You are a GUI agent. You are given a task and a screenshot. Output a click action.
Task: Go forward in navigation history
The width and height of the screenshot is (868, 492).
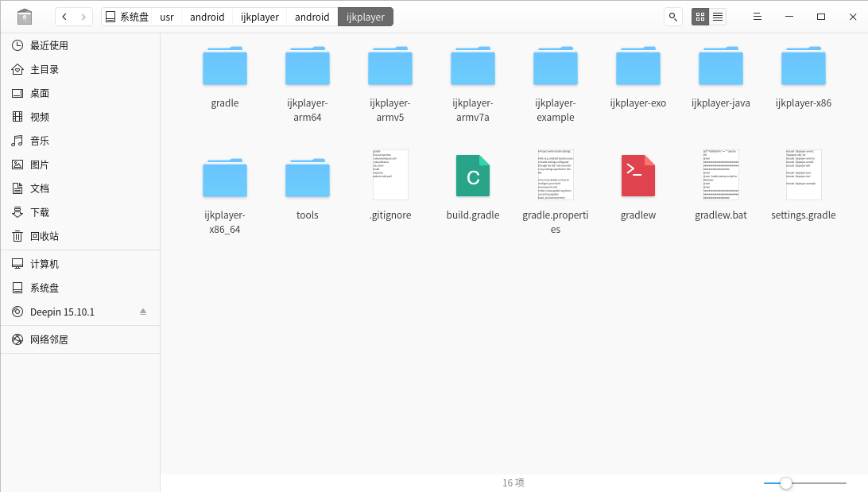point(83,17)
